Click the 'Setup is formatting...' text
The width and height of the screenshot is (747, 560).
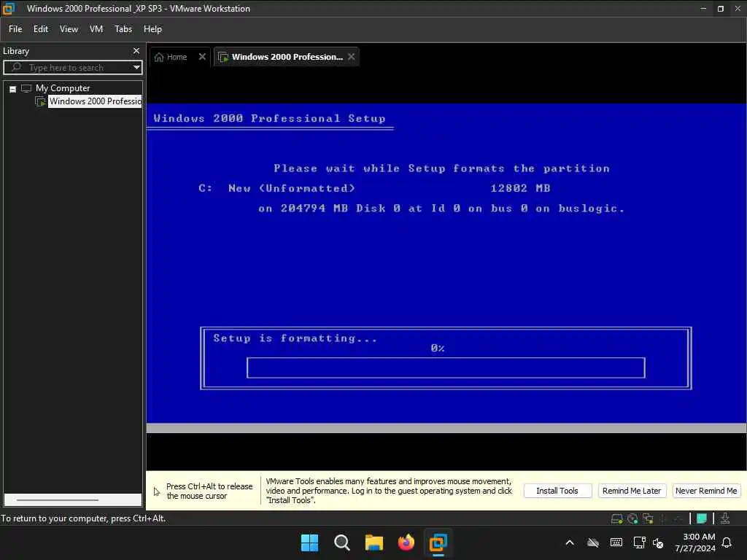point(295,338)
